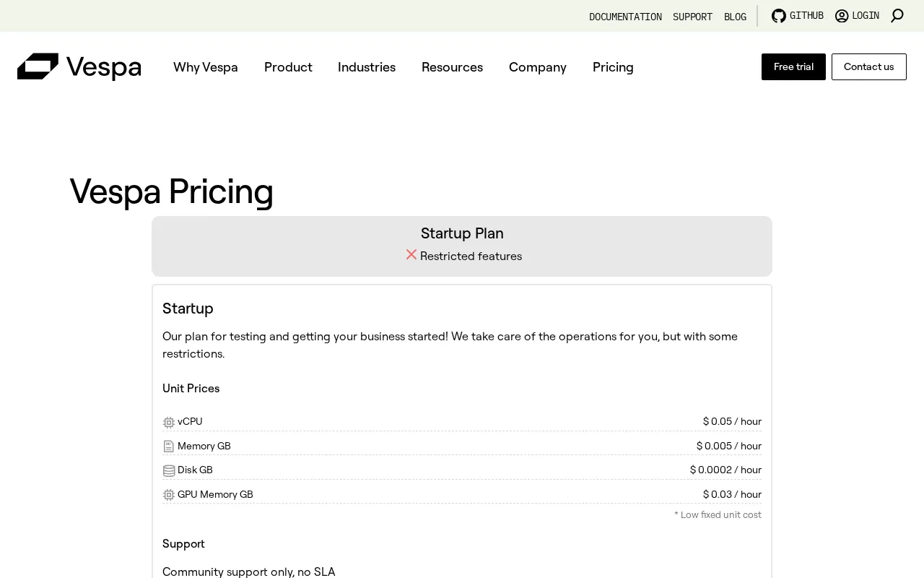
Task: Open the Documentation link
Action: [625, 17]
